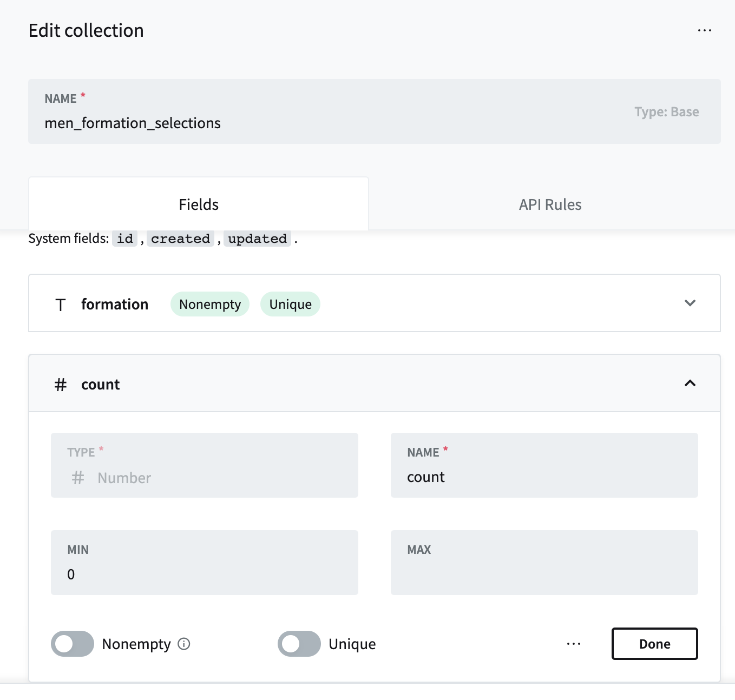Image resolution: width=735 pixels, height=700 pixels.
Task: Switch to the Fields tab
Action: [x=199, y=204]
